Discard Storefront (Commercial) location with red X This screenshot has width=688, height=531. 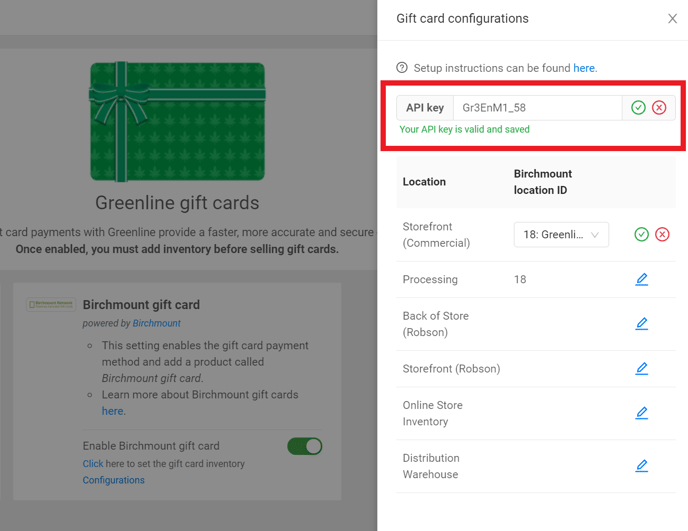(x=662, y=234)
